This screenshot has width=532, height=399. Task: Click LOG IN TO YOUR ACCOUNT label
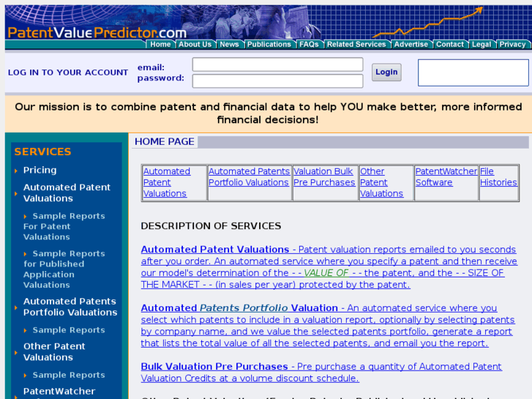[x=68, y=72]
